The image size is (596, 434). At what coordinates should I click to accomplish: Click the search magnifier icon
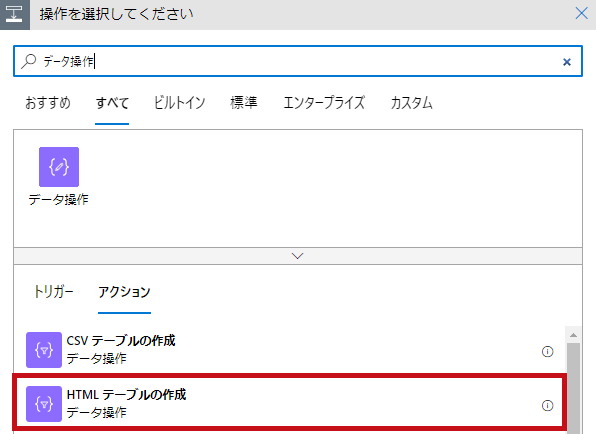point(29,61)
